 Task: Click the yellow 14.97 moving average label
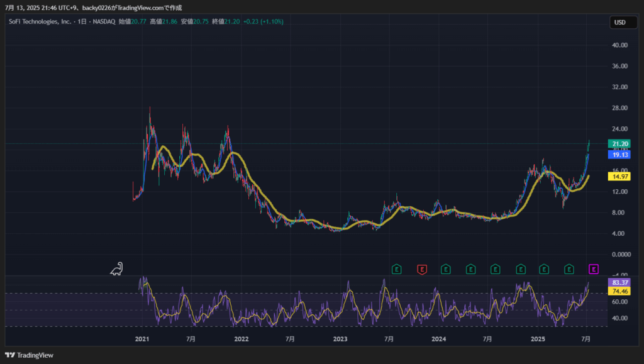click(x=619, y=177)
